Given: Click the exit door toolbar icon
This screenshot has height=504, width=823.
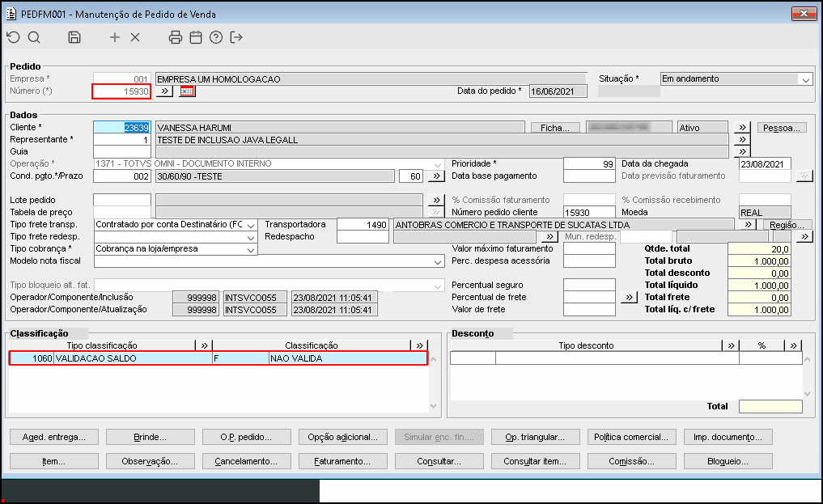Looking at the screenshot, I should tap(236, 37).
